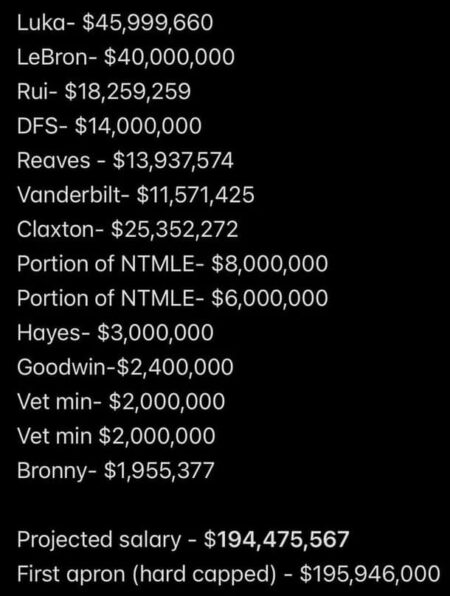The height and width of the screenshot is (596, 450).
Task: Select the Hayes $3,000,000 line
Action: [115, 333]
